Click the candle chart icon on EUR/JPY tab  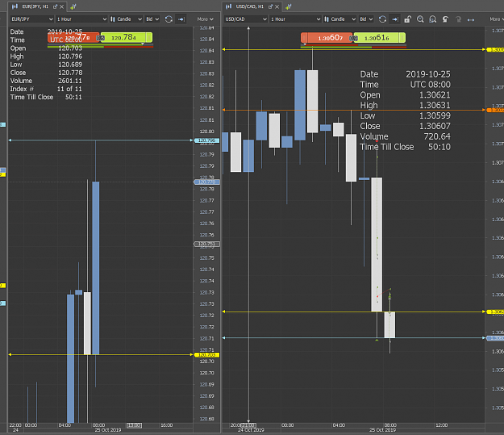[x=15, y=6]
